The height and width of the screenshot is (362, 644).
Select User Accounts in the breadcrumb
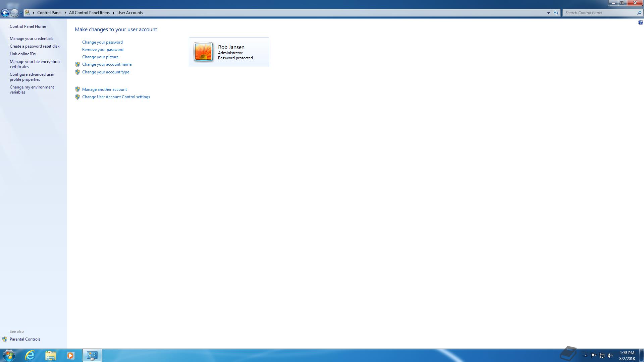pos(130,13)
